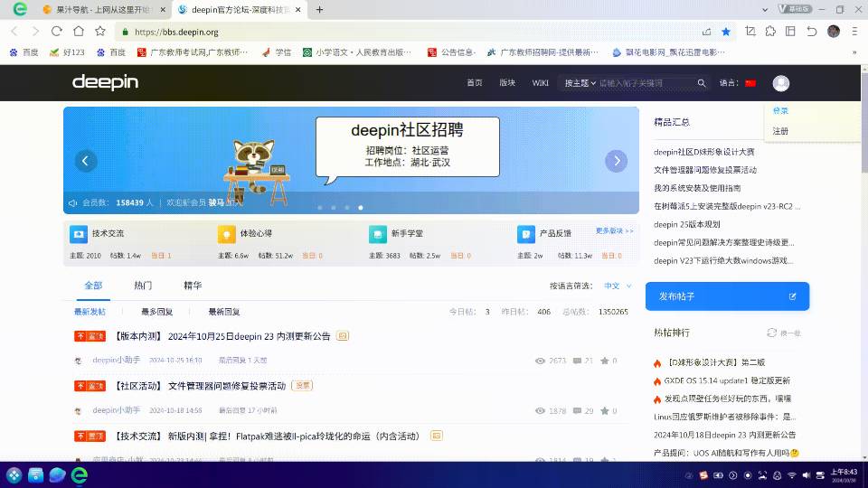
Task: Go to the previous banner slide arrow
Action: point(86,161)
